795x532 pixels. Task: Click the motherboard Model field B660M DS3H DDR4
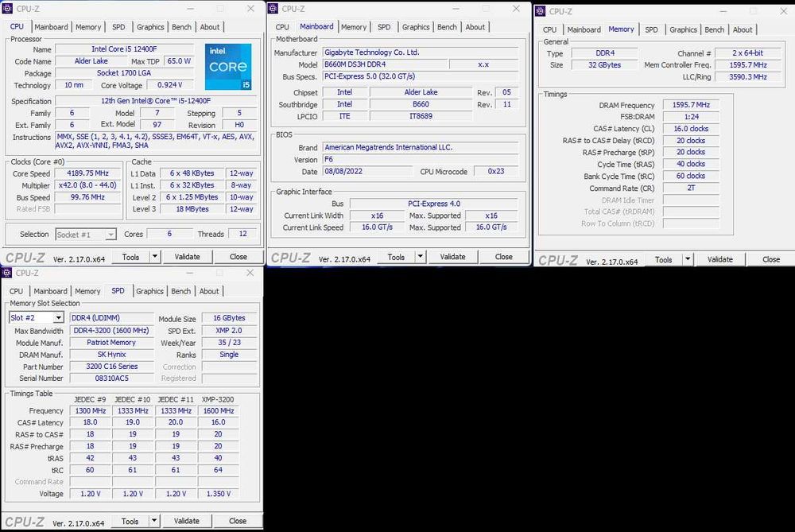pos(386,64)
